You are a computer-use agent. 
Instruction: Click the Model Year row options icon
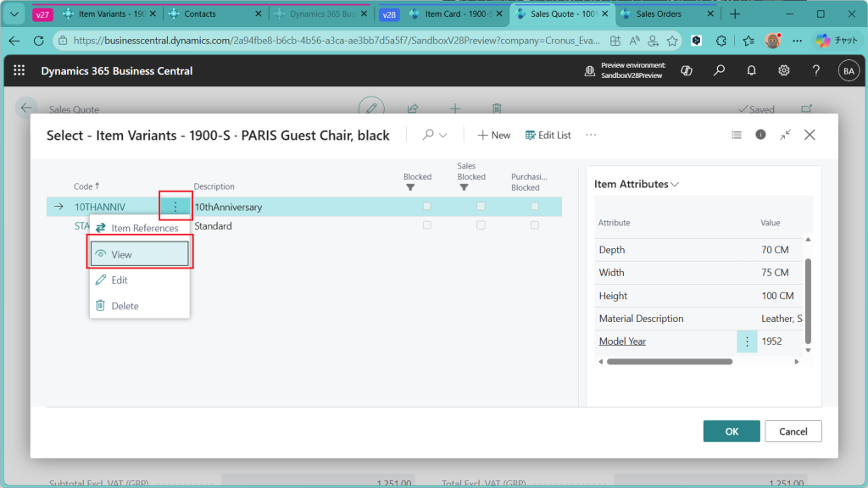pos(747,341)
